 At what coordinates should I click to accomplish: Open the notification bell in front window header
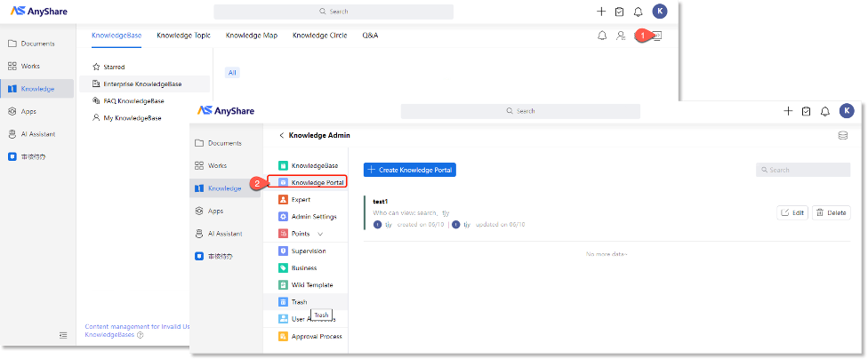(x=825, y=111)
